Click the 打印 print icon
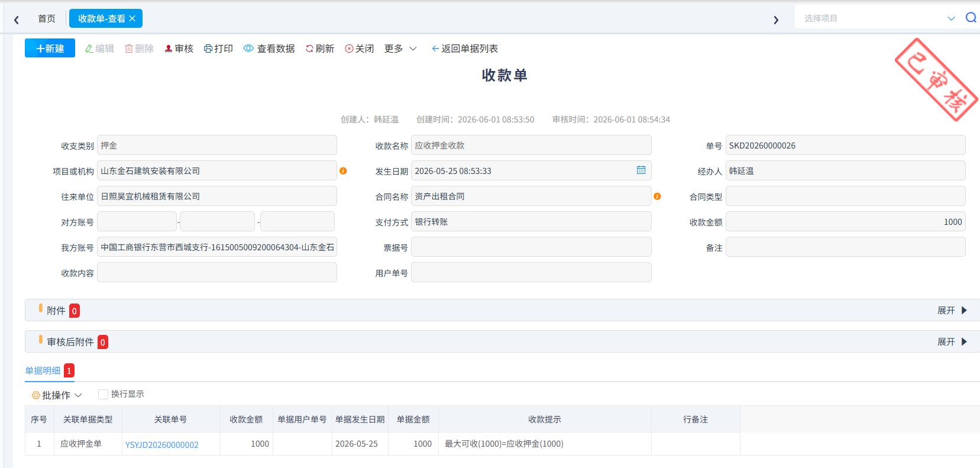 pyautogui.click(x=208, y=49)
